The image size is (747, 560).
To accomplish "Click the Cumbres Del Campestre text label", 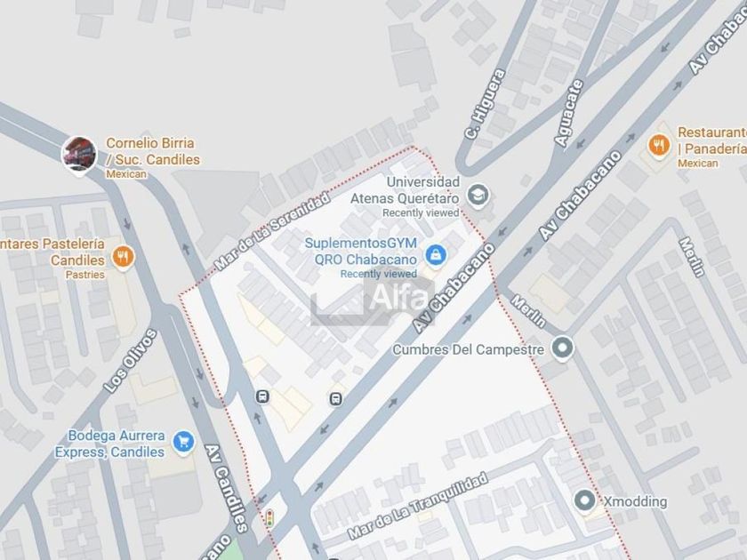I will pyautogui.click(x=468, y=349).
